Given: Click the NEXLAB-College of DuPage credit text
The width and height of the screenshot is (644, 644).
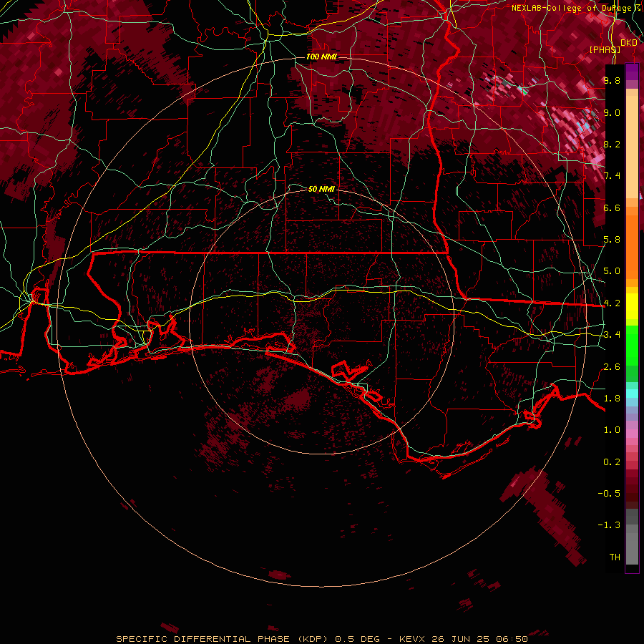Looking at the screenshot, I should pyautogui.click(x=575, y=8).
